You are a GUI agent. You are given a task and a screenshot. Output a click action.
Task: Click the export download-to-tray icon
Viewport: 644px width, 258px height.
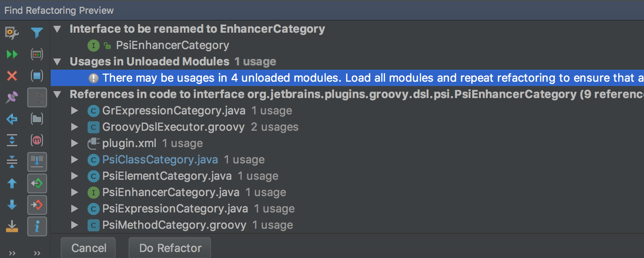click(x=12, y=227)
